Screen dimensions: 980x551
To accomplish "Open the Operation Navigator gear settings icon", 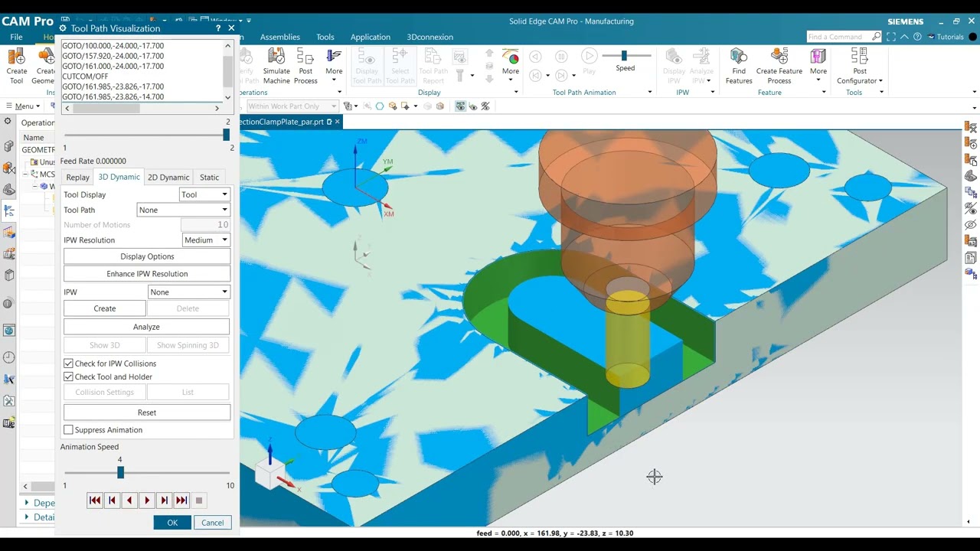I will (8, 122).
